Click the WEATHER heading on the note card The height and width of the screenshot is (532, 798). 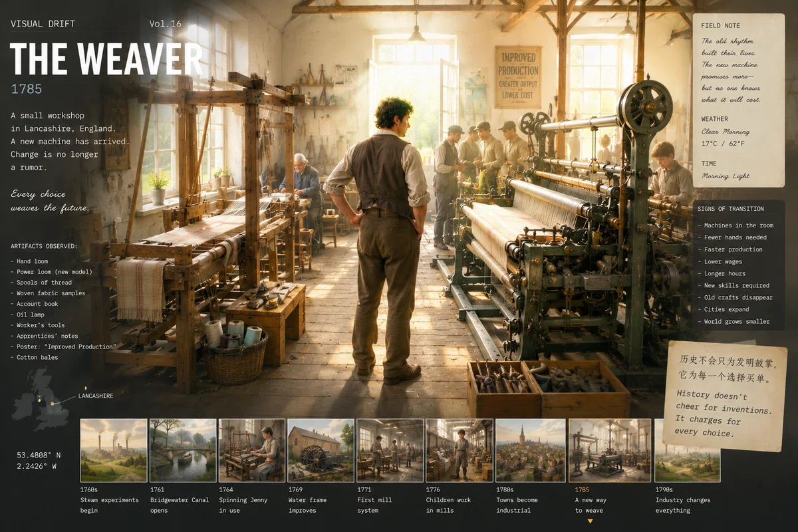point(714,119)
